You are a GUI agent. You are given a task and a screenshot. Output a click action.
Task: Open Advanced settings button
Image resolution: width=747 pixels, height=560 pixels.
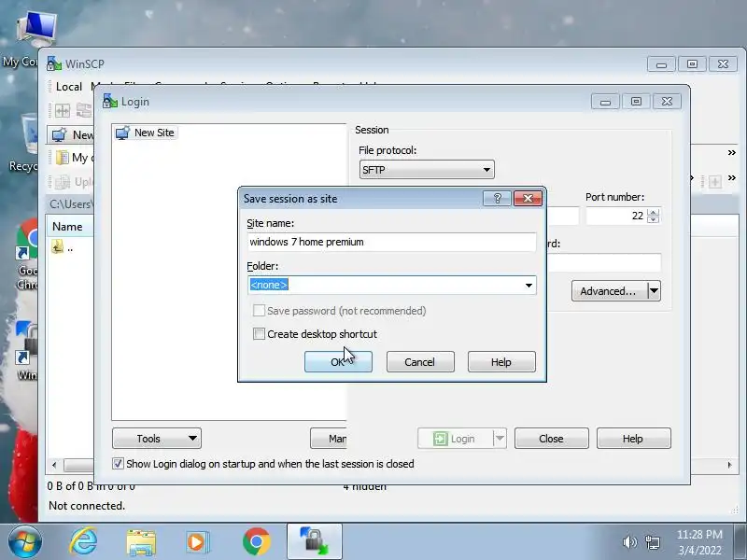point(609,291)
